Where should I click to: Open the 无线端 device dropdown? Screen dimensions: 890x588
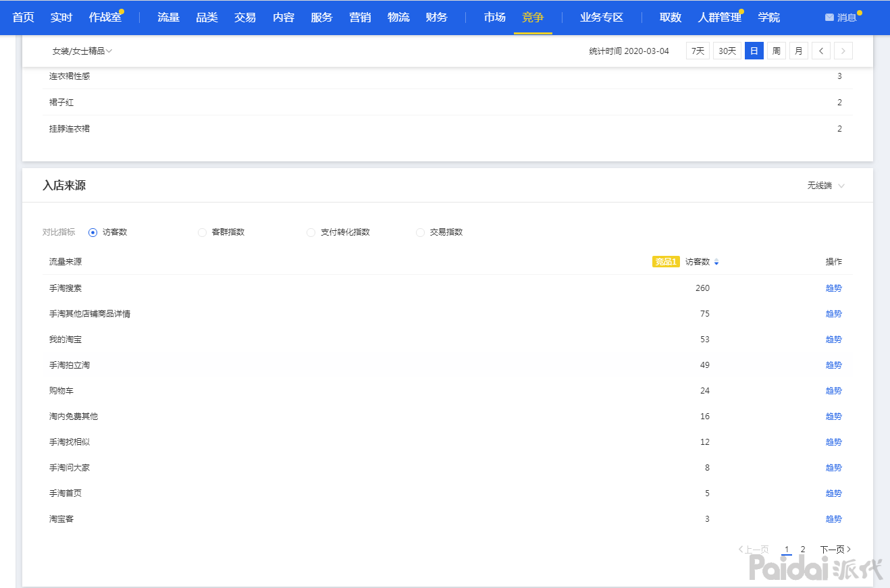coord(826,186)
